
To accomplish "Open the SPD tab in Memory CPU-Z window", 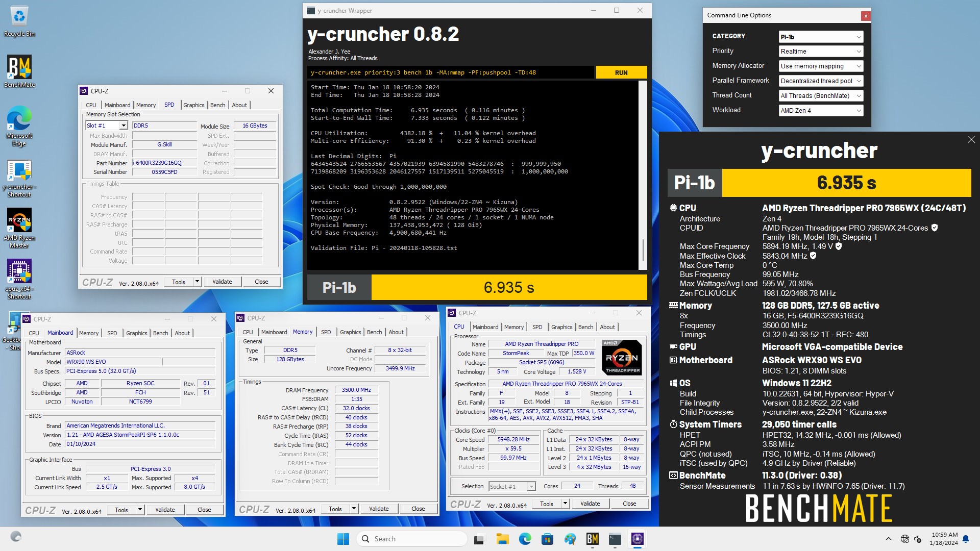I will coord(326,332).
